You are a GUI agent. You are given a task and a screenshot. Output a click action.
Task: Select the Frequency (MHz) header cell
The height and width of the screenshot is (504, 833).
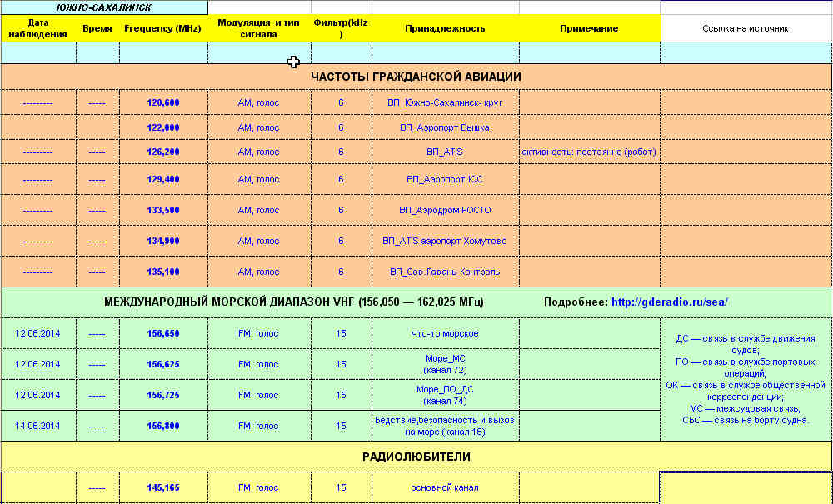pos(163,28)
